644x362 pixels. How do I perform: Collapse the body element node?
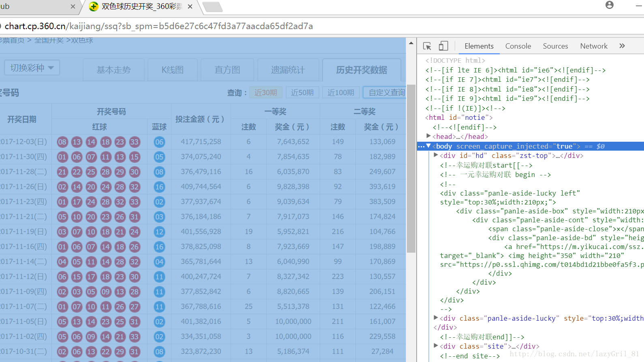click(x=428, y=146)
